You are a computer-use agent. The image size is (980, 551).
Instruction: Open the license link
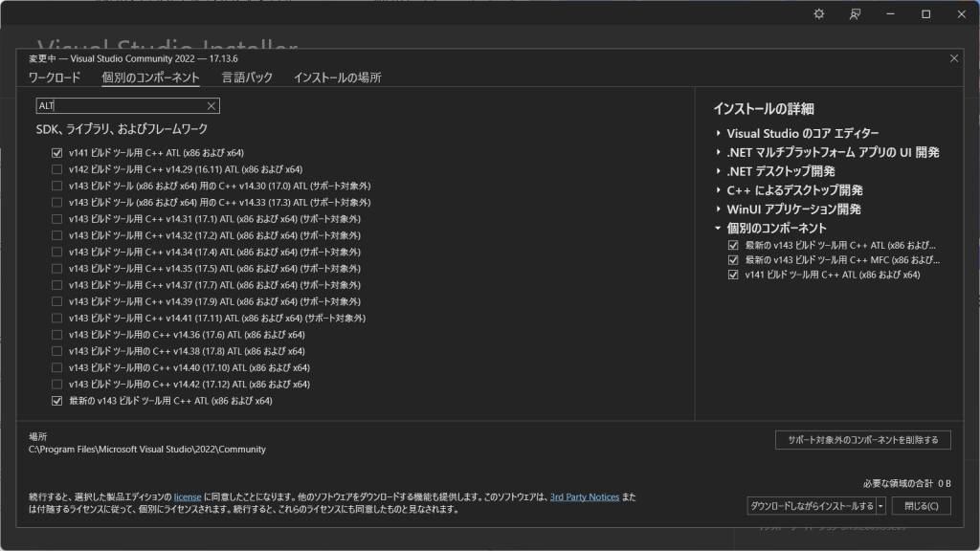[x=188, y=497]
